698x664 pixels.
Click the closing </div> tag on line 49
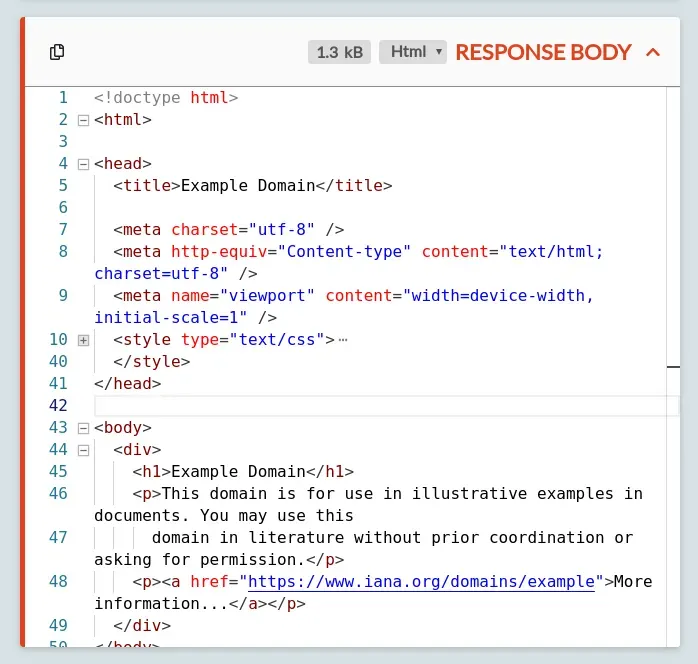point(142,626)
